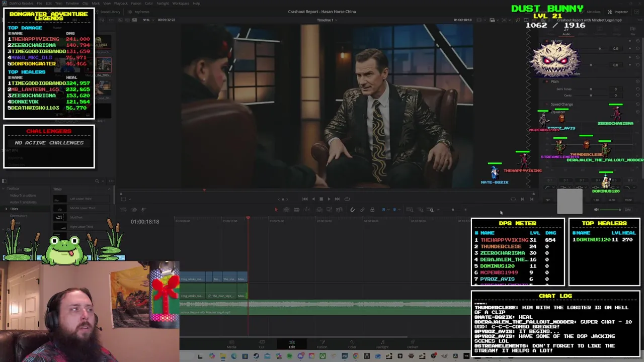The image size is (644, 362).
Task: Open the File menu
Action: click(39, 3)
